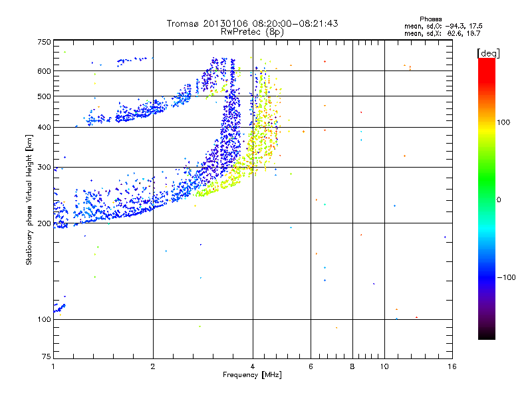Click the "mean, sd,X: 82.6, 18.7" line
Screen dimensions: 532x399
click(442, 33)
